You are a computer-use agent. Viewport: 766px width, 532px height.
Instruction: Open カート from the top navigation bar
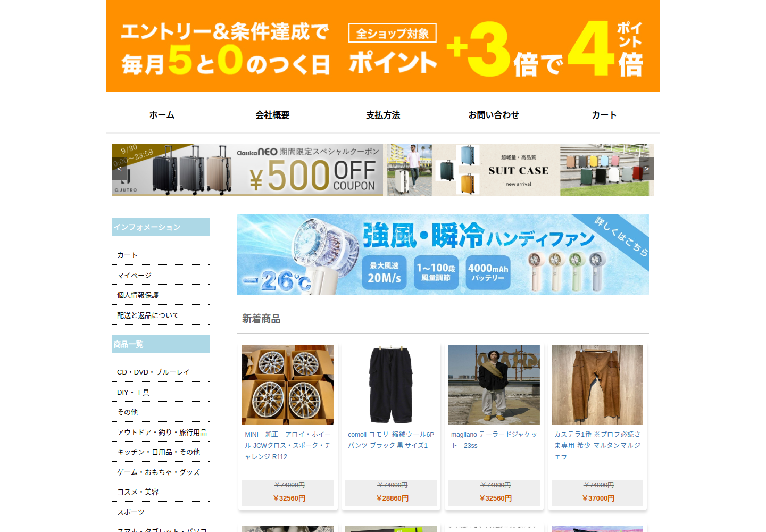pyautogui.click(x=604, y=115)
